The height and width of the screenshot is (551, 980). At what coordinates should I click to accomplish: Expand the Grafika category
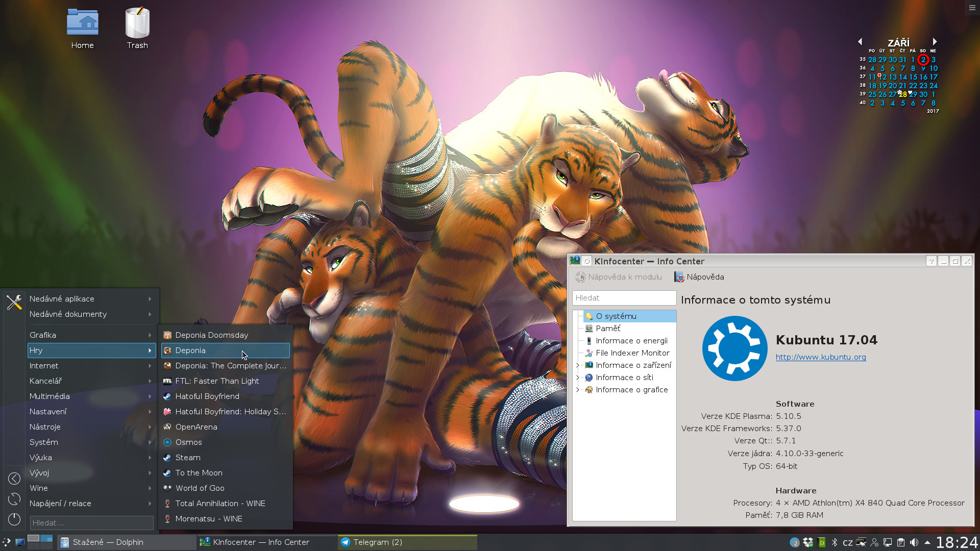91,335
